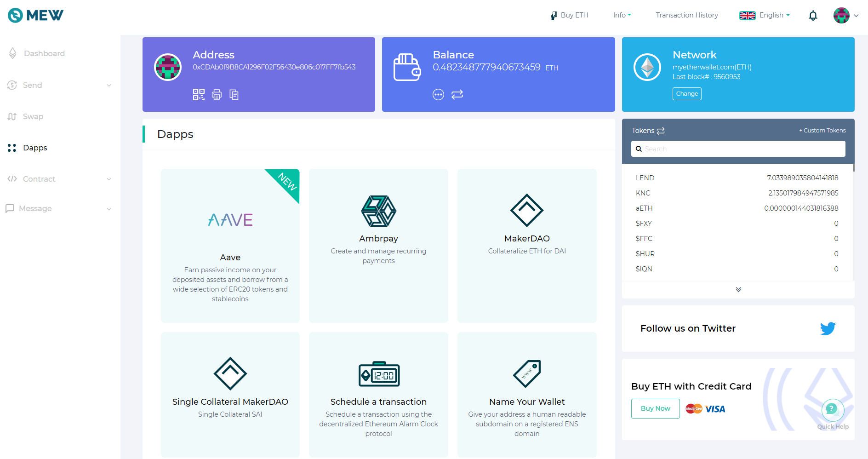Open the Info dropdown
Screen dimensions: 868x459
[622, 15]
